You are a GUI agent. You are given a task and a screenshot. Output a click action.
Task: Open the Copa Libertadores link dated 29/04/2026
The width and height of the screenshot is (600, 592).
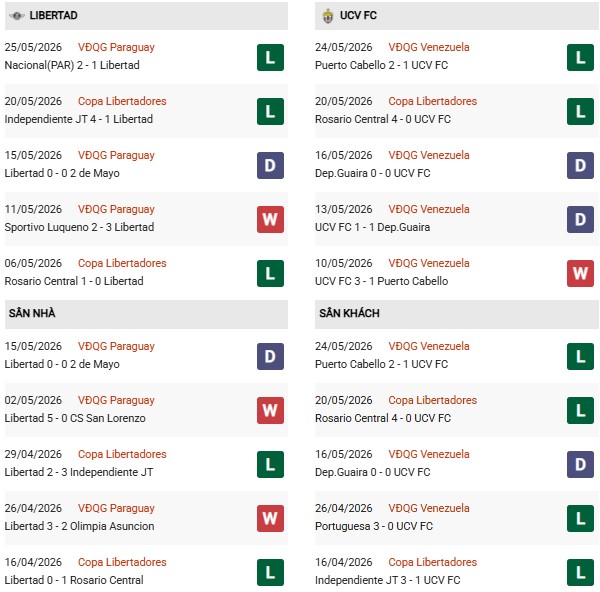click(122, 454)
